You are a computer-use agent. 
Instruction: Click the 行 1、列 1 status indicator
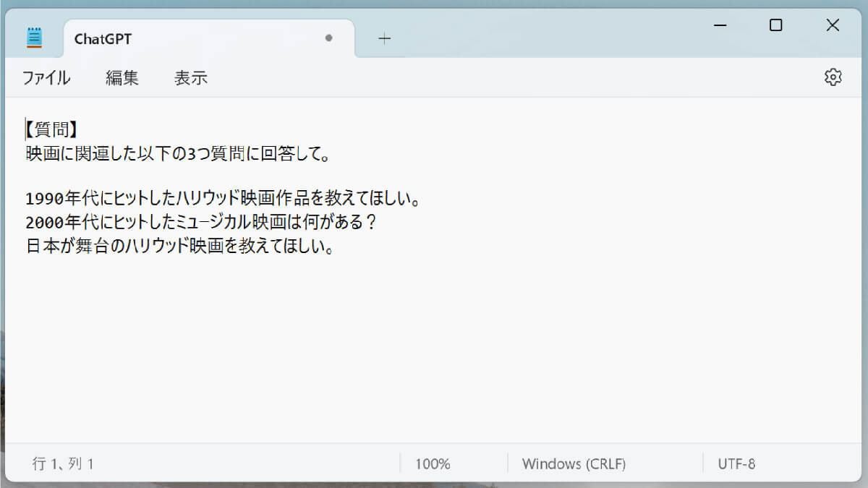point(63,463)
